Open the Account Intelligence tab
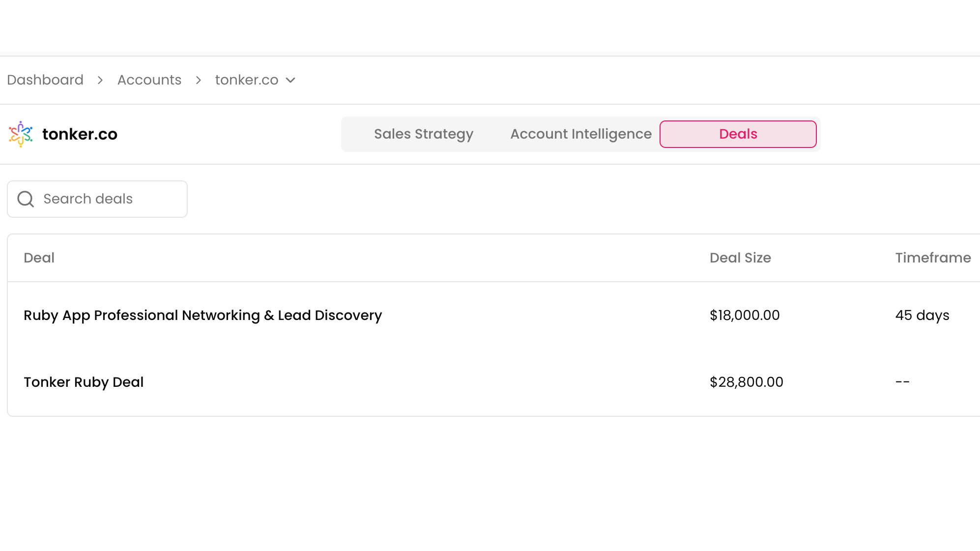Viewport: 980px width, 551px height. click(x=581, y=134)
